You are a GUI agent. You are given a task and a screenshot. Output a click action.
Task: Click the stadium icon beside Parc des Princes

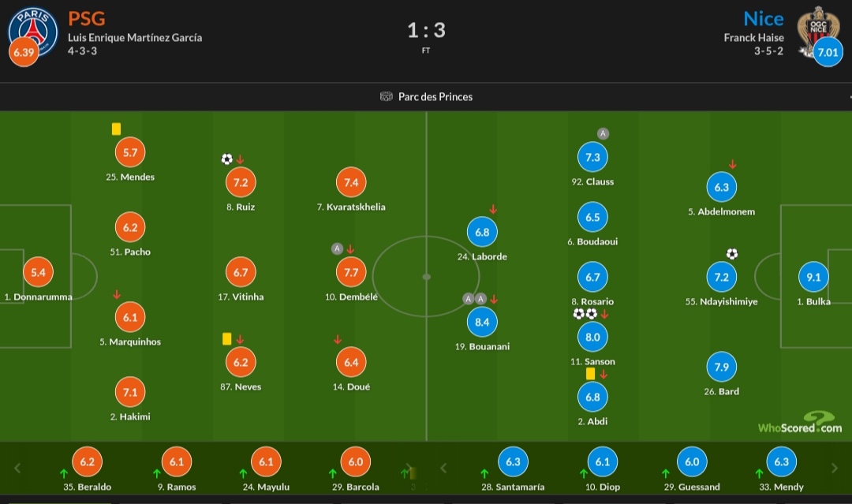pyautogui.click(x=386, y=97)
